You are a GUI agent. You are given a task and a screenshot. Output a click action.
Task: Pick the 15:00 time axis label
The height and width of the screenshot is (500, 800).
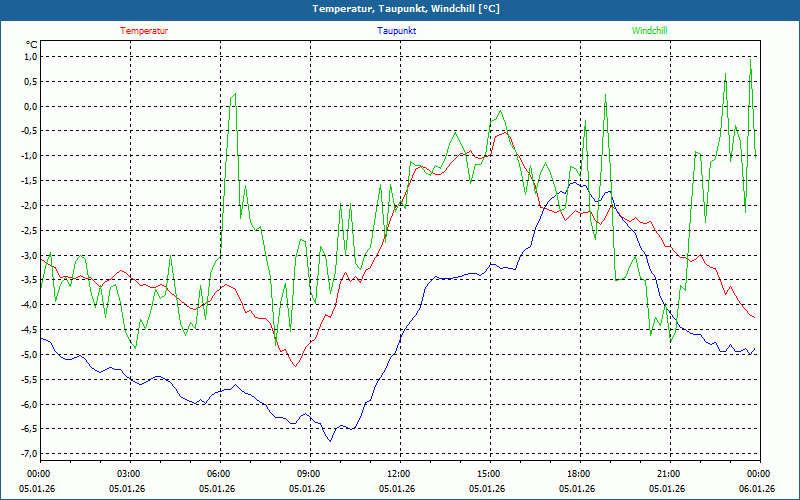tap(488, 473)
